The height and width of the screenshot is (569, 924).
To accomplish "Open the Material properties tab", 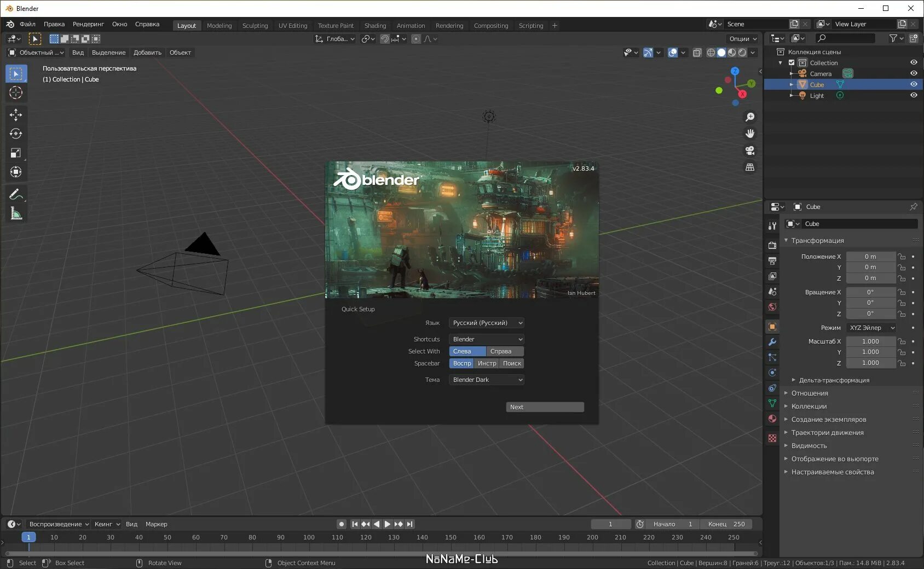I will (772, 419).
